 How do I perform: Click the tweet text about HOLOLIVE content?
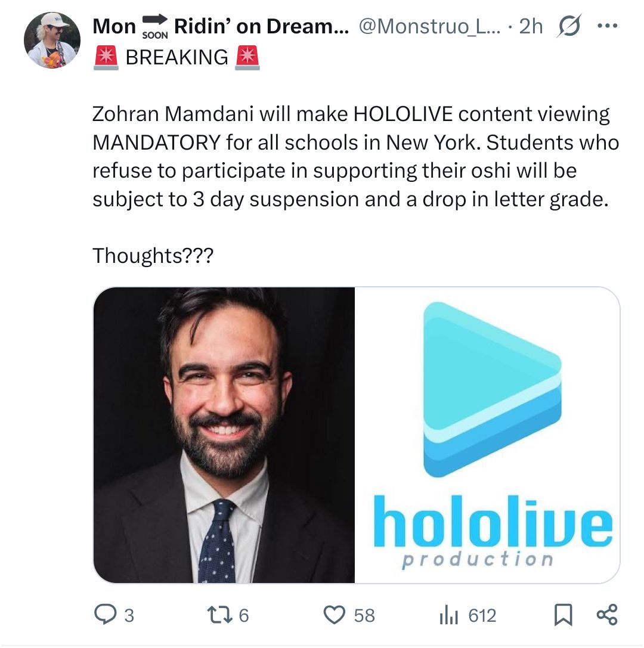coord(355,157)
